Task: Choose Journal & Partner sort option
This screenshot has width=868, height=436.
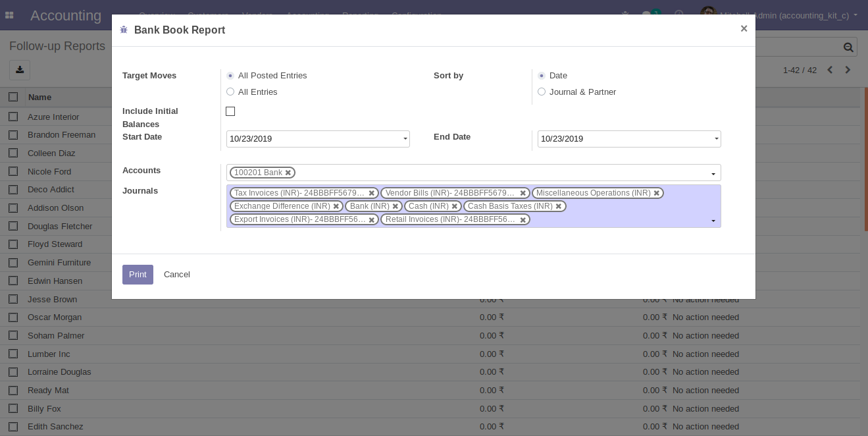Action: coord(542,92)
